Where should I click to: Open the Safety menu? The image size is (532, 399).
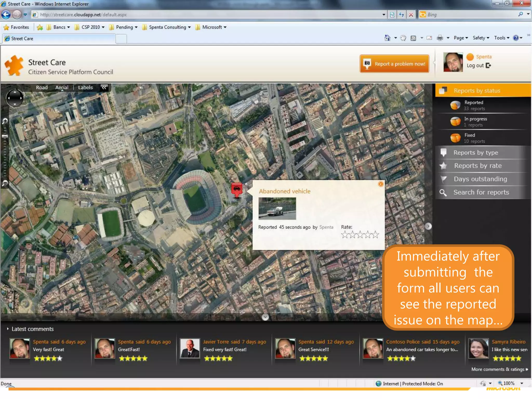pos(481,38)
